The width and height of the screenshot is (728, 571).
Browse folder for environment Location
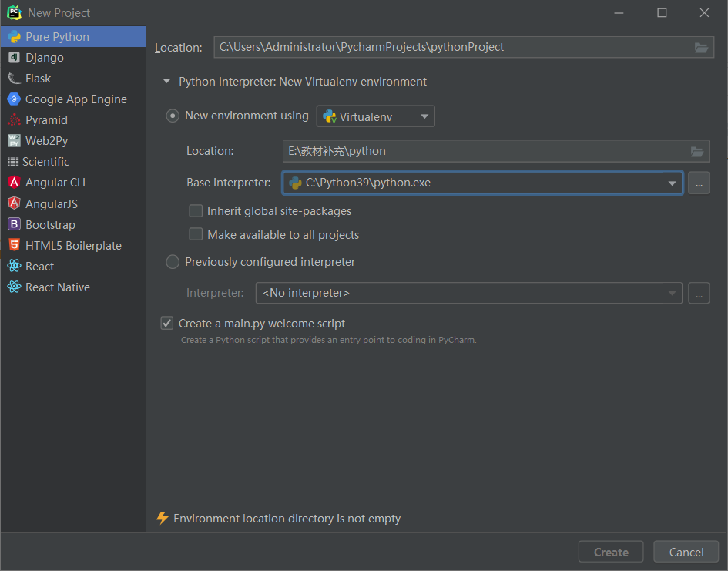pos(697,151)
